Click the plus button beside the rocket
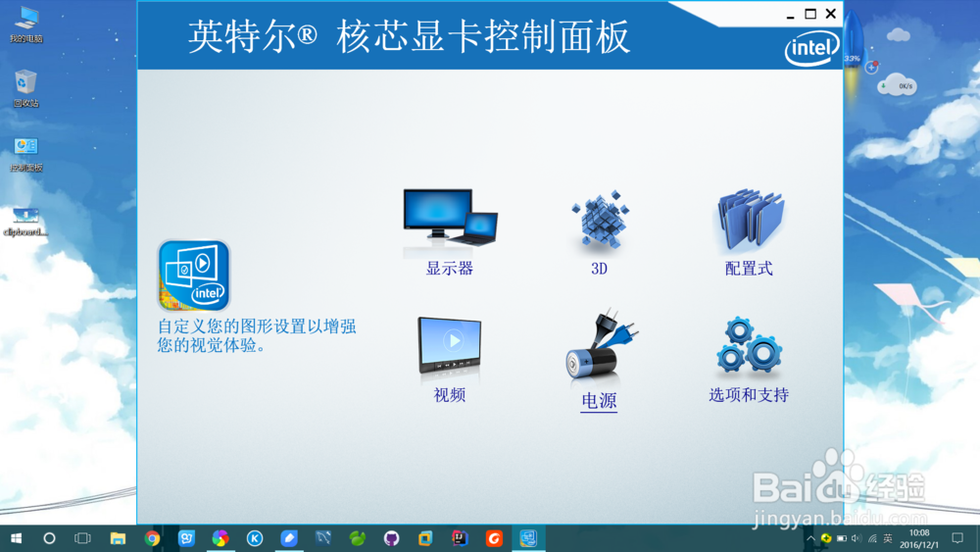The height and width of the screenshot is (552, 980). tap(871, 68)
